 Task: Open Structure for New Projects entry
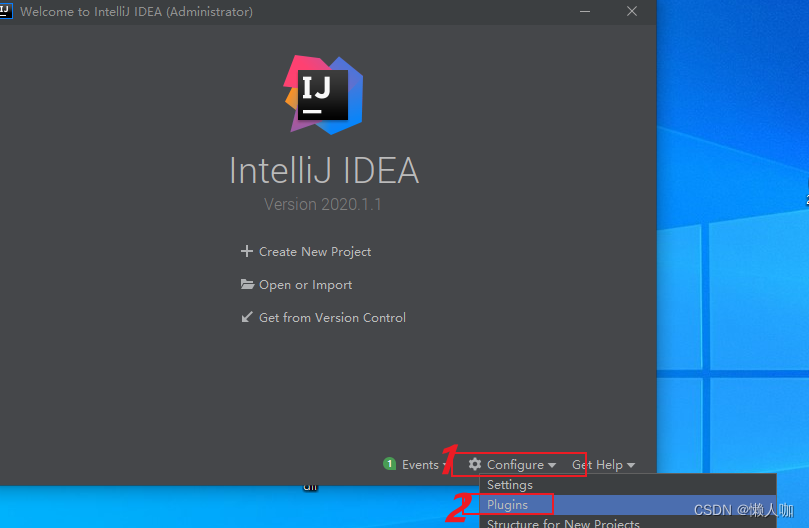(627, 522)
